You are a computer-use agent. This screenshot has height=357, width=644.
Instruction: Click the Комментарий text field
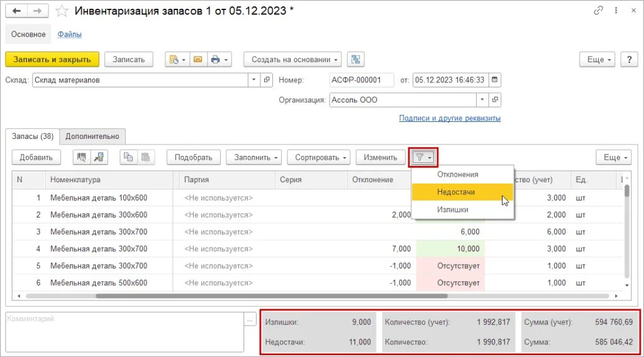pos(125,332)
